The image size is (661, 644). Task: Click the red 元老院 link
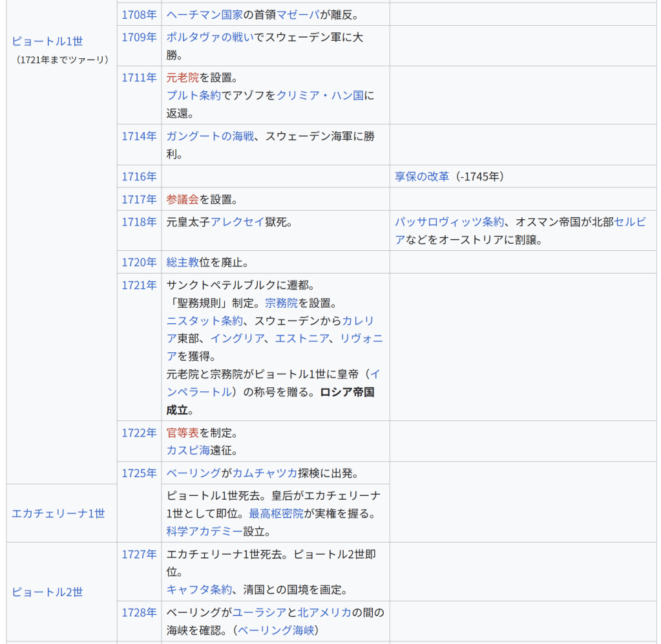coord(182,78)
